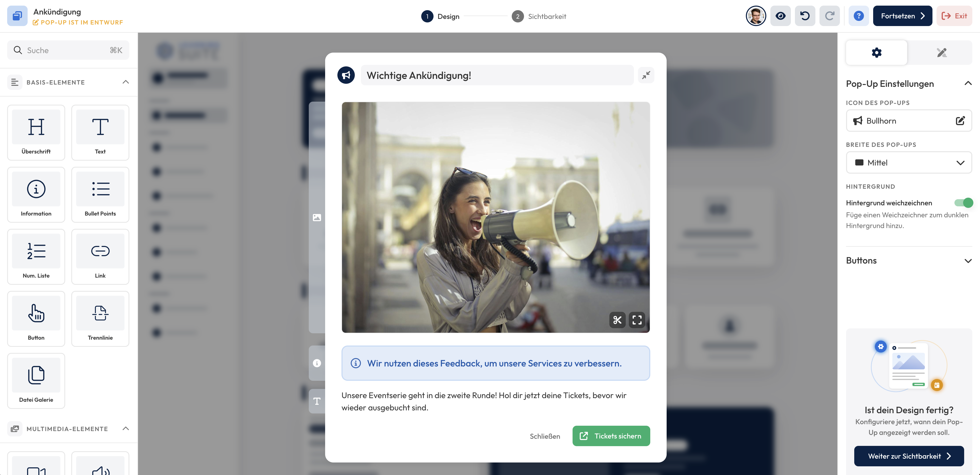Collapse the Multimedia-Elemente section
The height and width of the screenshot is (475, 980).
pyautogui.click(x=126, y=429)
